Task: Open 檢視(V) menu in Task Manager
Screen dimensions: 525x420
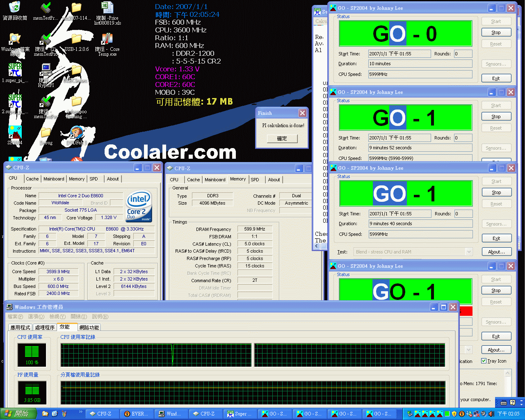Action: click(x=57, y=317)
